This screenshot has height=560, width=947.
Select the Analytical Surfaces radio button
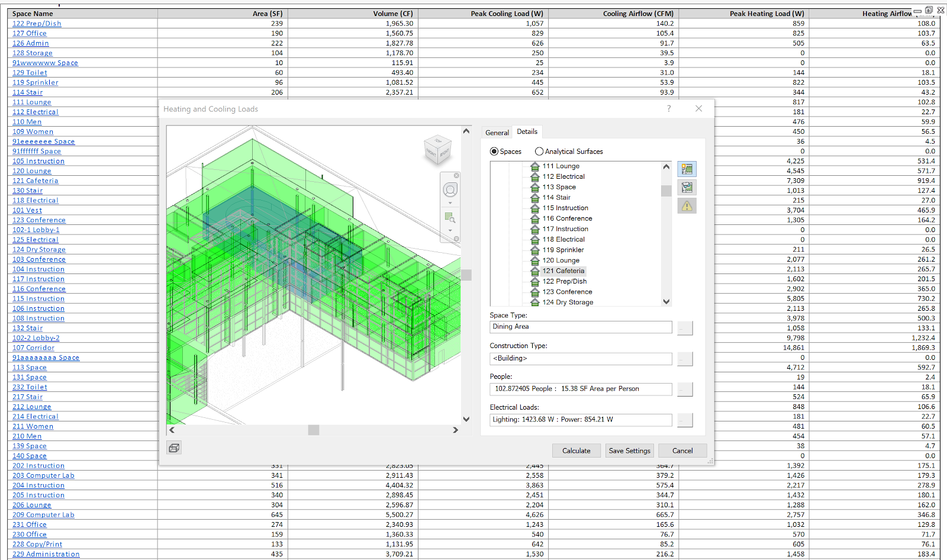[539, 152]
